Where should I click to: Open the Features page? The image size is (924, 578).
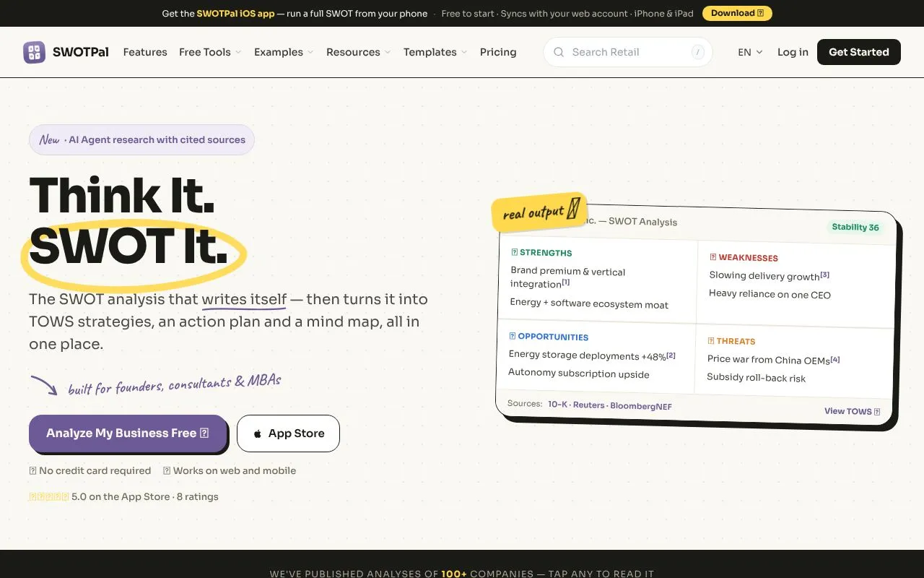pyautogui.click(x=145, y=52)
